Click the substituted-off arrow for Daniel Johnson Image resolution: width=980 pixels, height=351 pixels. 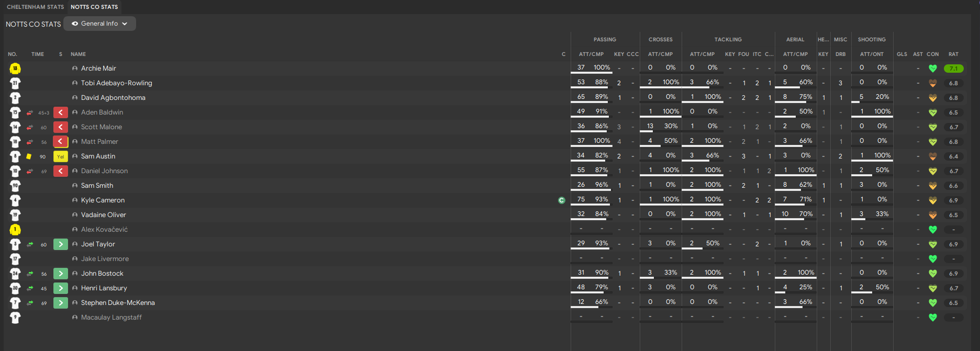[61, 171]
